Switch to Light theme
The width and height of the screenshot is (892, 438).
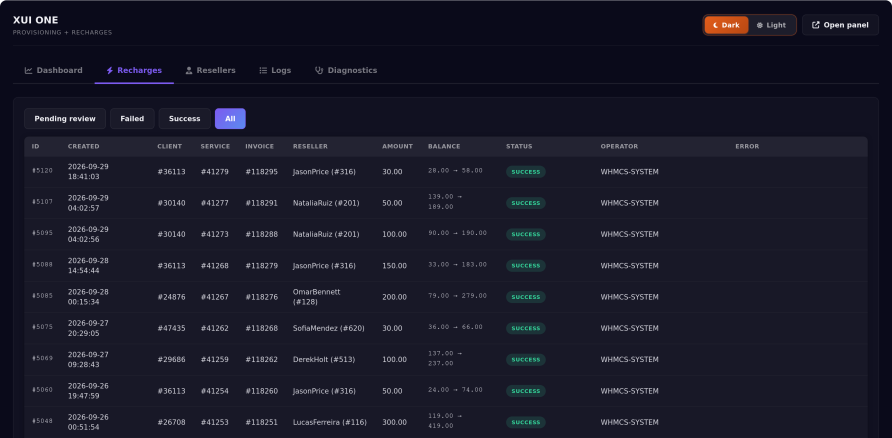(771, 25)
